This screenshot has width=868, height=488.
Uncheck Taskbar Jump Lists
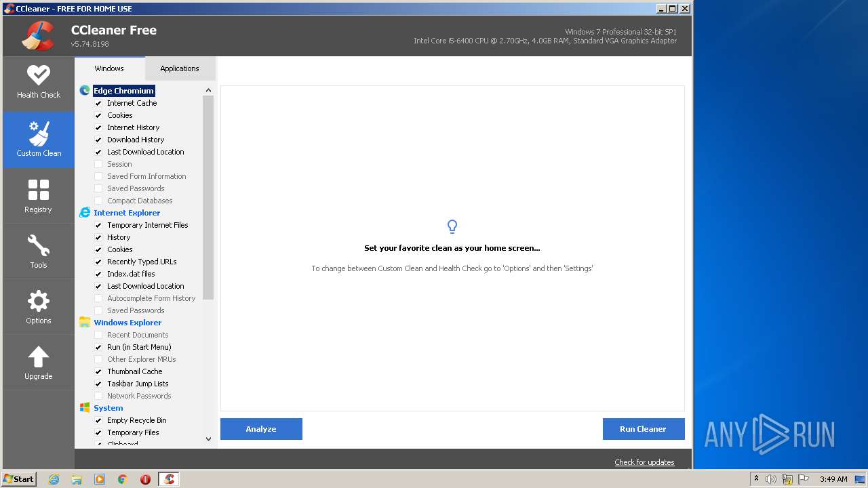[98, 384]
